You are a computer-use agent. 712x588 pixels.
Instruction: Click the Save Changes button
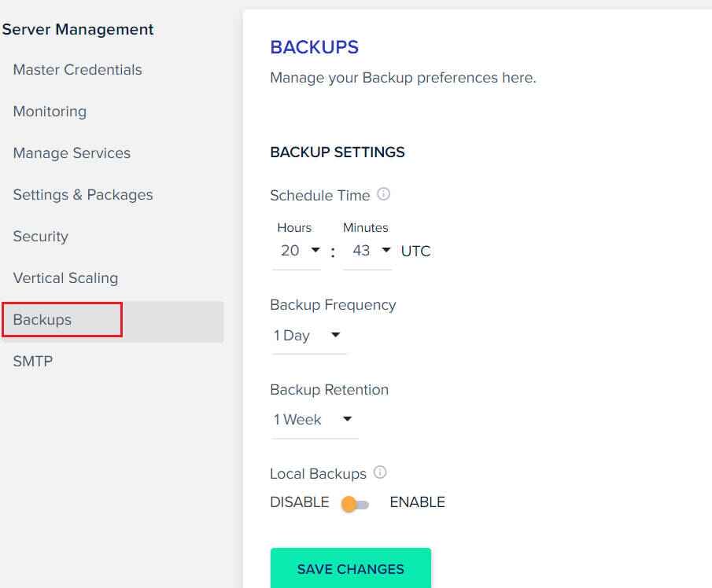pyautogui.click(x=351, y=568)
